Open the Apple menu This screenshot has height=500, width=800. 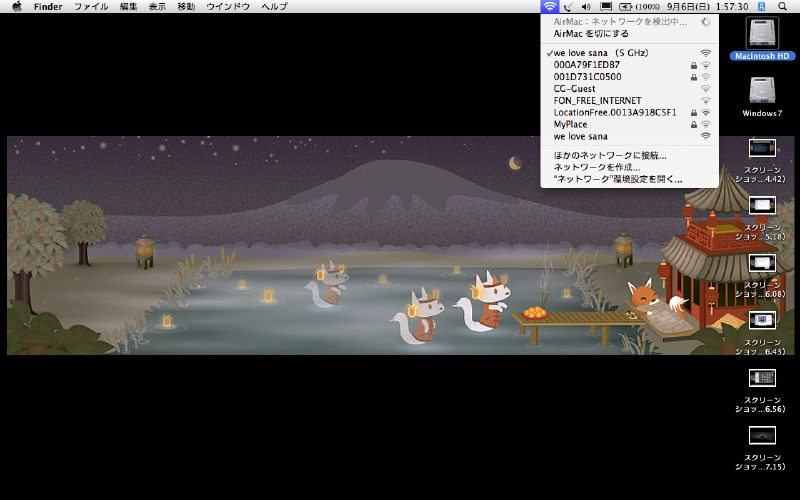17,7
